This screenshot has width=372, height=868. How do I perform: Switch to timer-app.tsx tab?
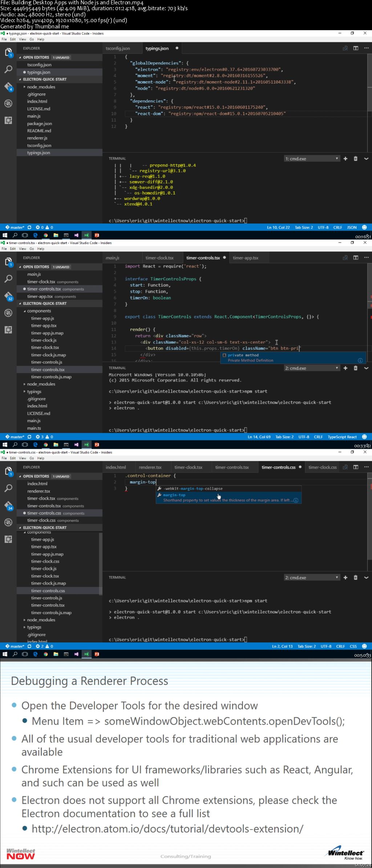click(x=246, y=258)
